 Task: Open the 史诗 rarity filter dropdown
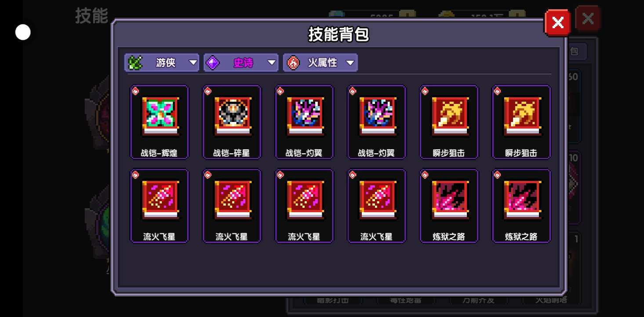[x=241, y=63]
